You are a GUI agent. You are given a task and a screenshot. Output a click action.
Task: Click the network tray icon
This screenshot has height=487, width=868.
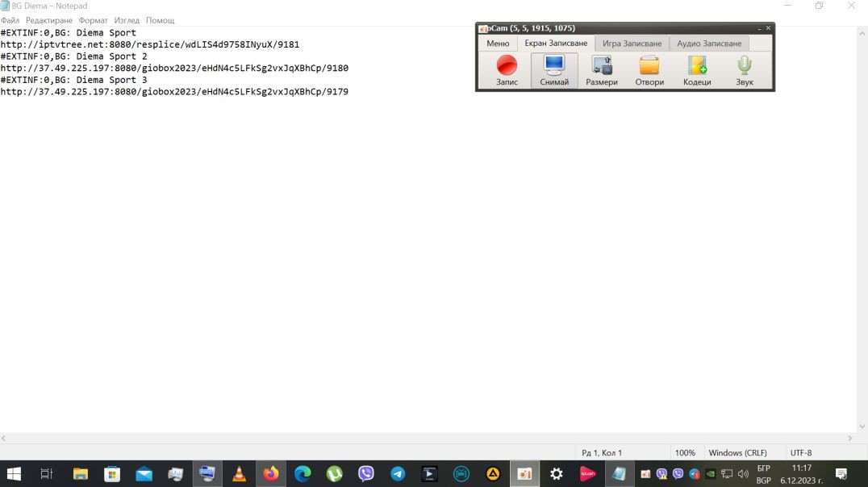727,474
